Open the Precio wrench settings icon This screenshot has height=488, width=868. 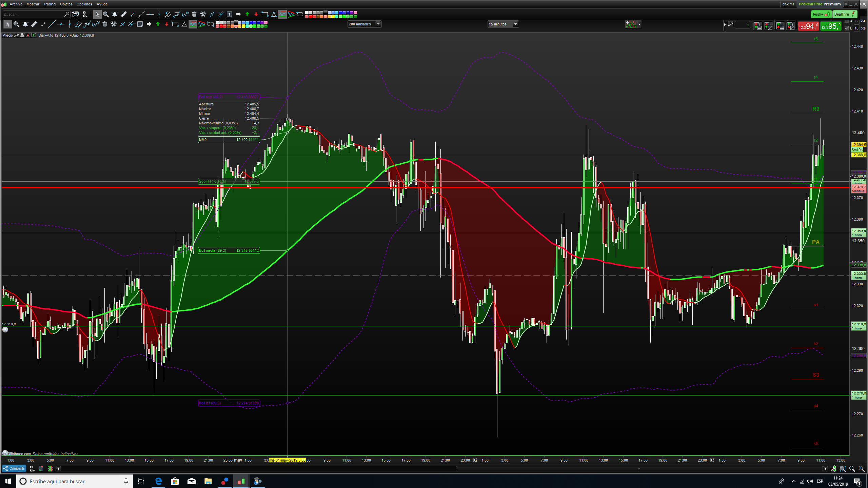coord(16,35)
